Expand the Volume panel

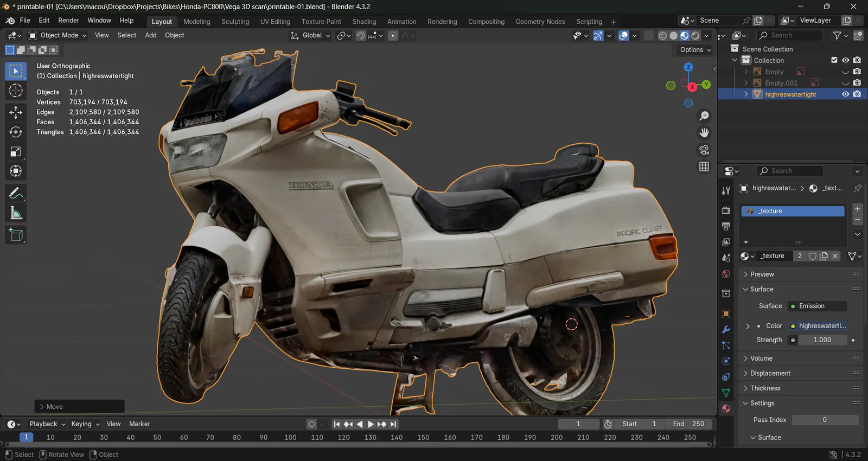click(761, 358)
